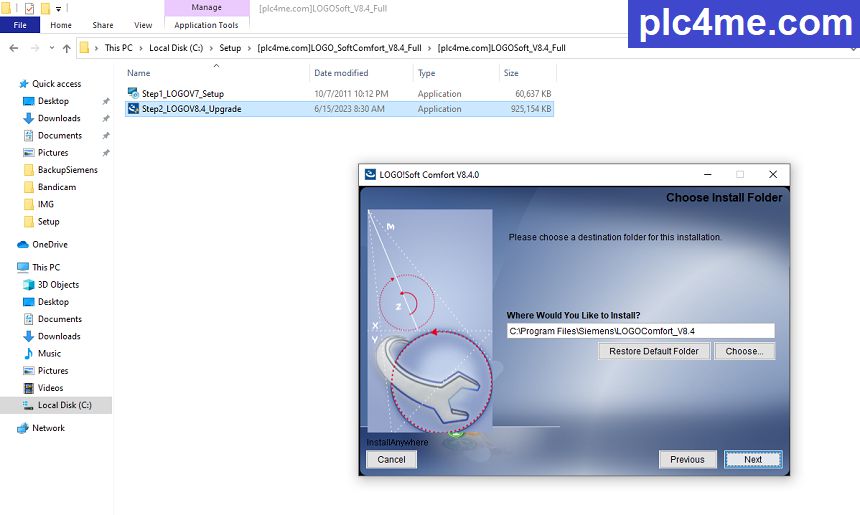Select Step2_LOGOV8.4_Upgrade file

coord(339,109)
